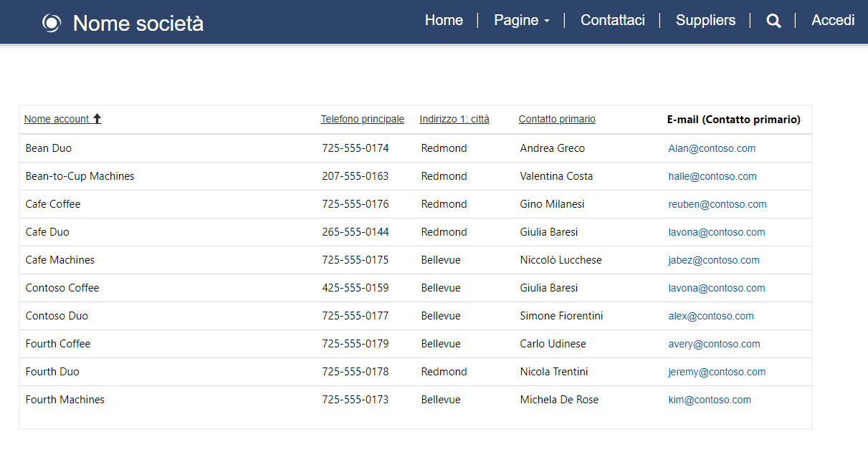The height and width of the screenshot is (462, 868).
Task: Open alex@contoso.com email link
Action: tap(711, 316)
